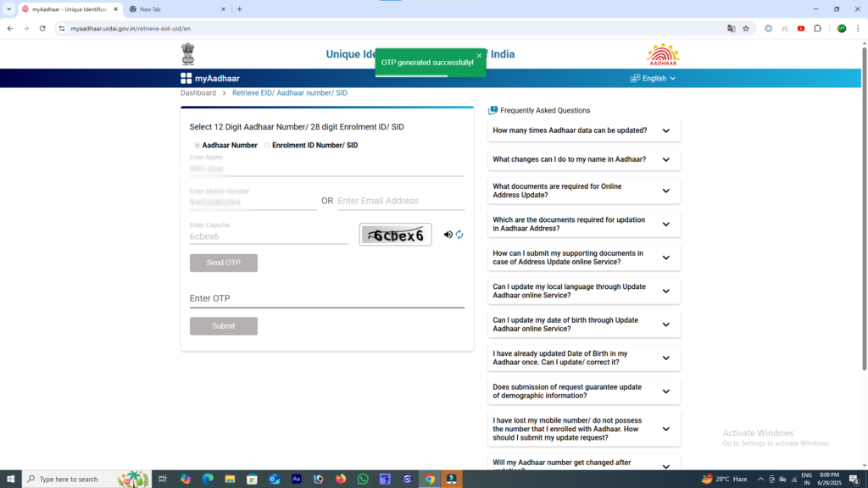Expand 'documents required for updation in Aadhaar Address' FAQ
This screenshot has width=868, height=488.
pyautogui.click(x=584, y=224)
